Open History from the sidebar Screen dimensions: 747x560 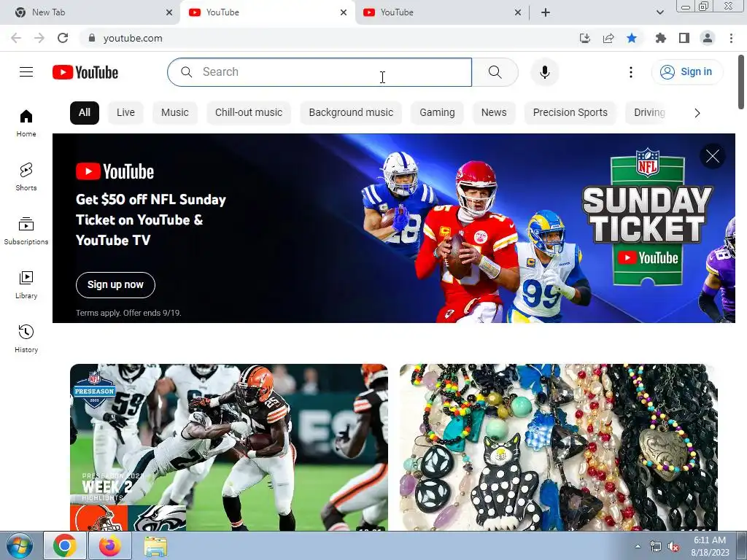(x=26, y=338)
